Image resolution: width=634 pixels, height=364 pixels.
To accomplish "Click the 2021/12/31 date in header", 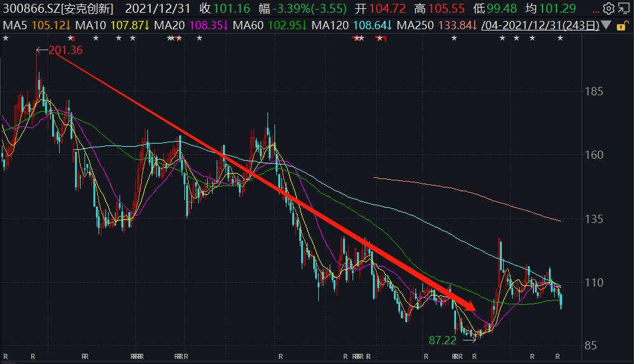I will (x=158, y=8).
